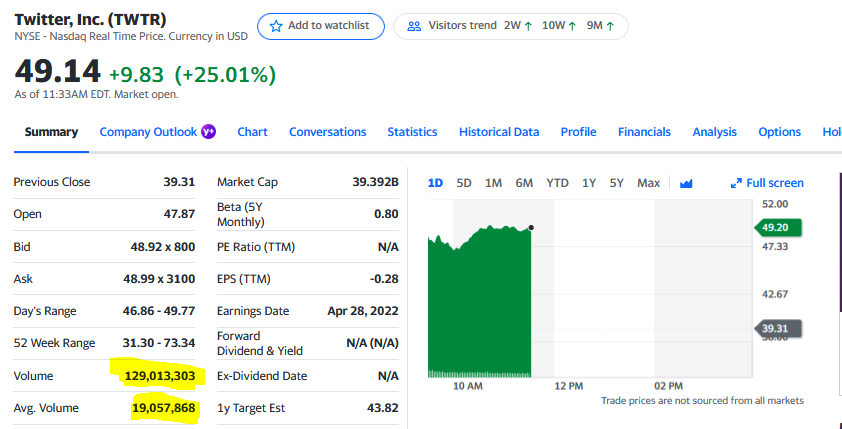This screenshot has height=429, width=842.
Task: Click the 39.31 previous close chart marker
Action: tap(778, 328)
